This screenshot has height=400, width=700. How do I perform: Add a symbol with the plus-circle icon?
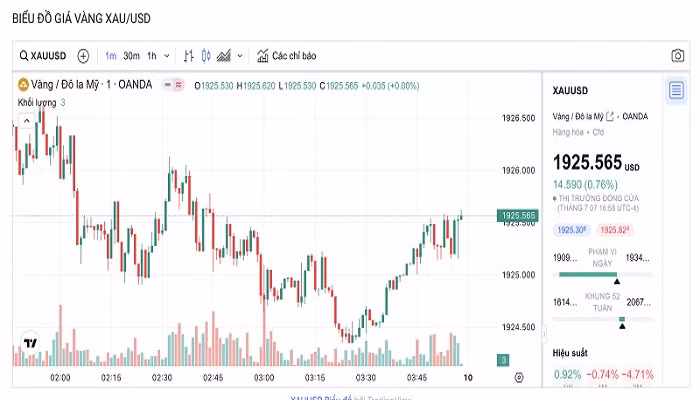83,56
